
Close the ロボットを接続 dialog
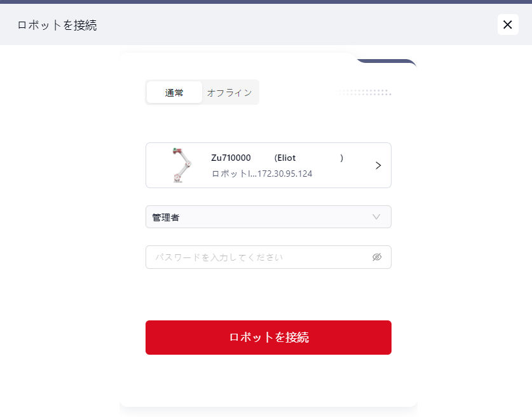coord(507,25)
